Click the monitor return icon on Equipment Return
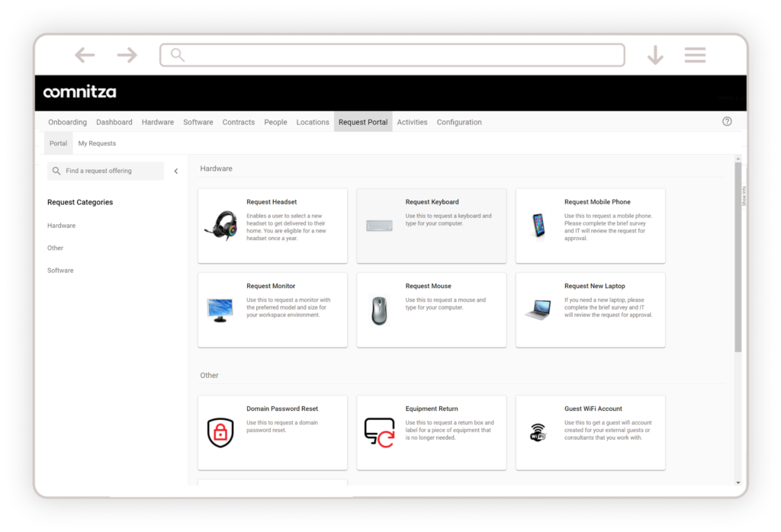781x532 pixels. (379, 432)
